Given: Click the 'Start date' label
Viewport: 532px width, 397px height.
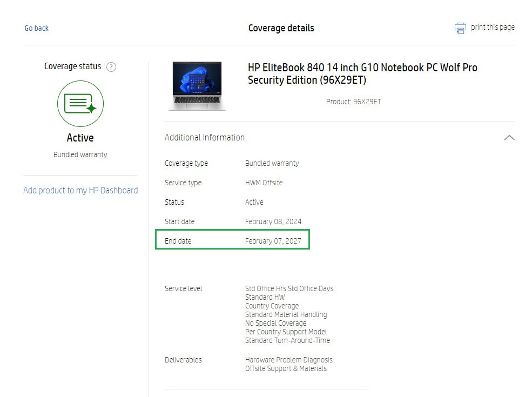Looking at the screenshot, I should tap(179, 221).
